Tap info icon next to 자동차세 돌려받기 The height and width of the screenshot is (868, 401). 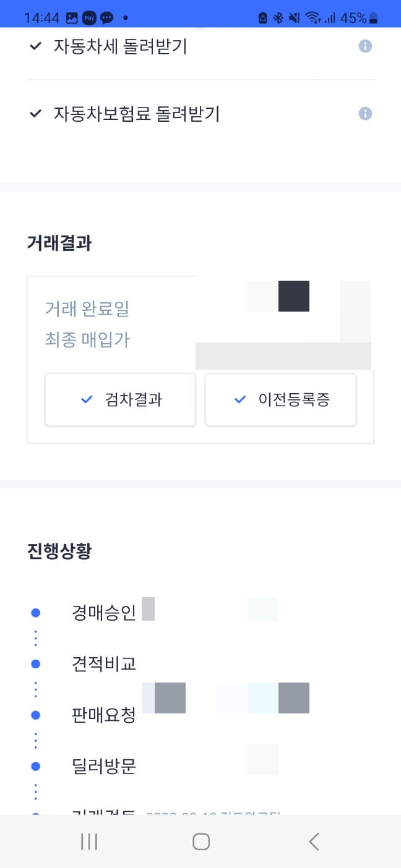pyautogui.click(x=366, y=46)
